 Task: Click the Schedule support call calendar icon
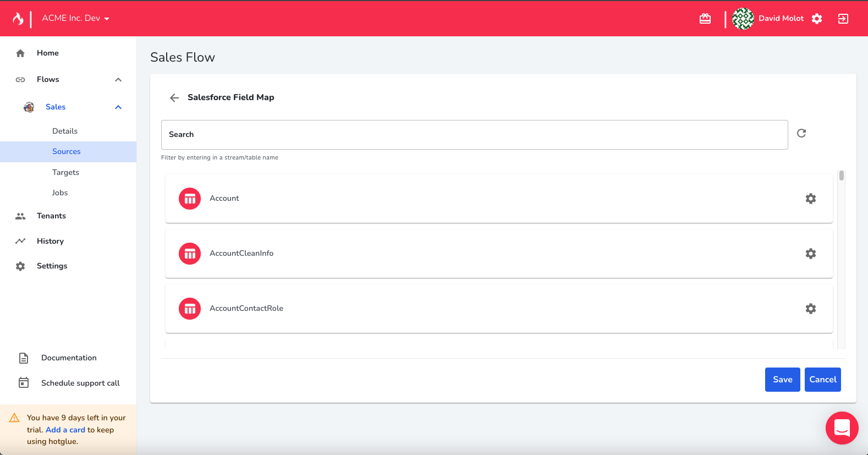(24, 383)
